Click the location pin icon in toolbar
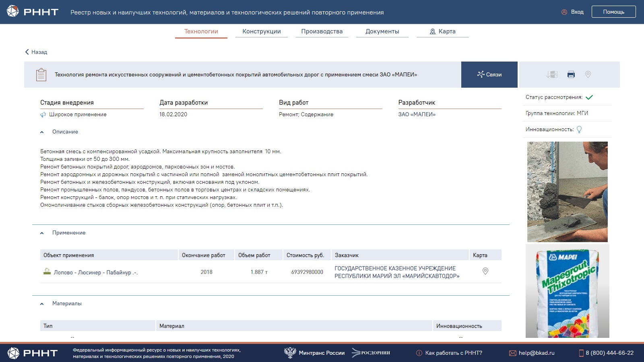Image resolution: width=644 pixels, height=362 pixels. 588,74
